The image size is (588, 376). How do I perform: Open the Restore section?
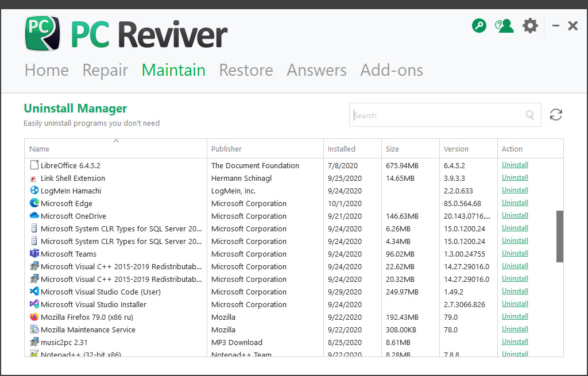click(246, 70)
